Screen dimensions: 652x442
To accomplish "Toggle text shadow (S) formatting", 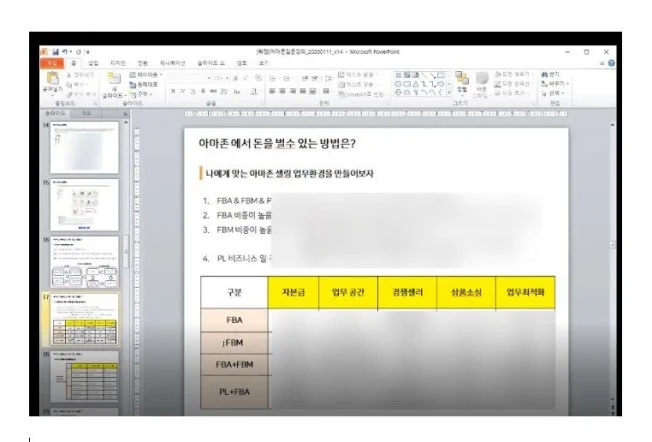I will tap(203, 91).
